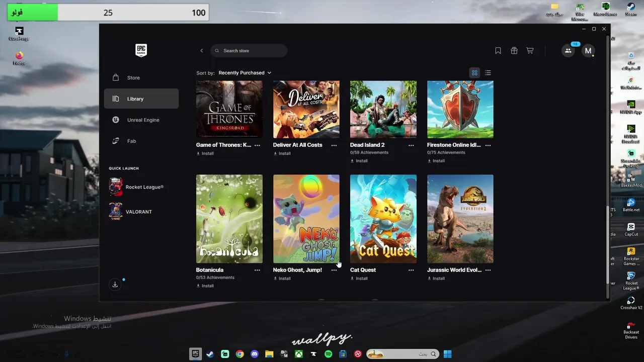Open Jurassic World Evolution options menu
The width and height of the screenshot is (644, 362).
(x=488, y=270)
